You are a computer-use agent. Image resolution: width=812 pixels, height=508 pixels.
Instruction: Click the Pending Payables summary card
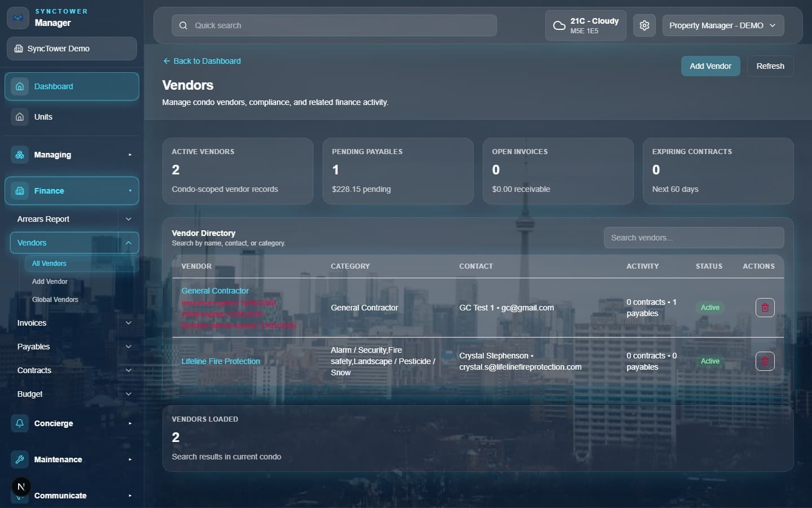398,171
